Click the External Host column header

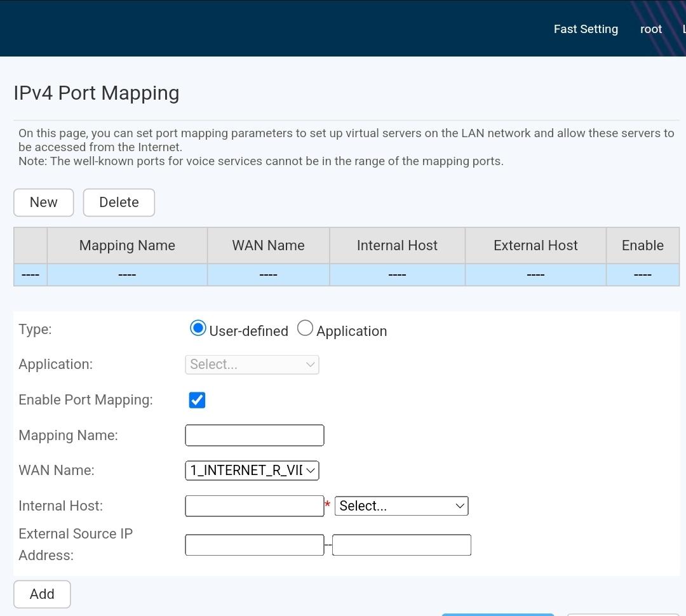[535, 246]
